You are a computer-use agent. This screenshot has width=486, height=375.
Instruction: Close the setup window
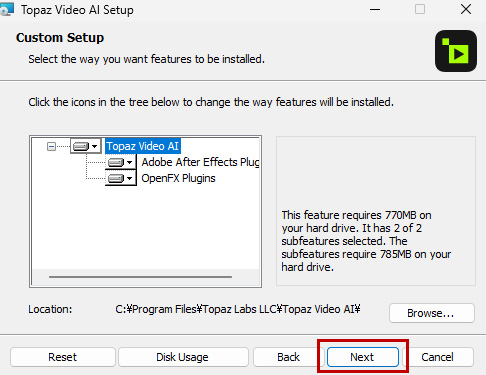click(x=466, y=9)
